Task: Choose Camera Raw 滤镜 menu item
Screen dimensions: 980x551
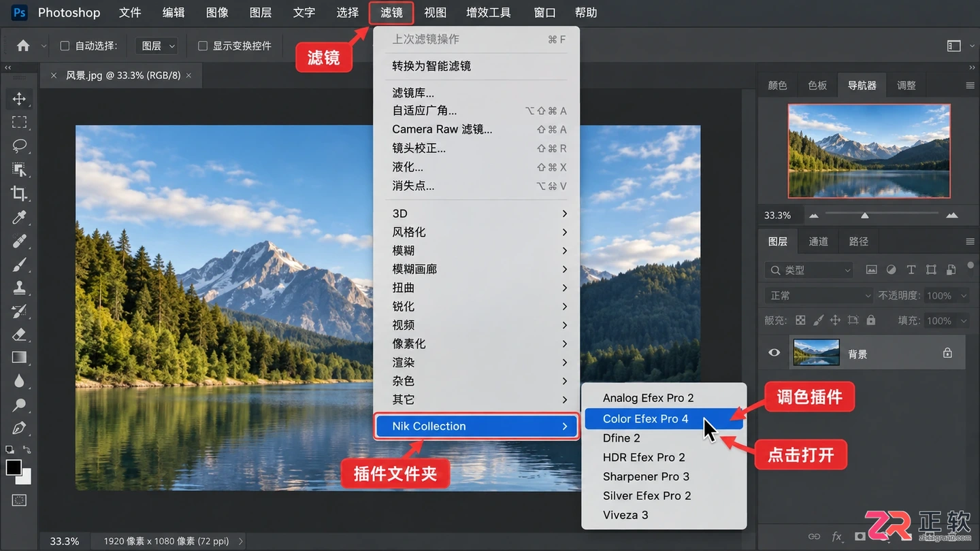Action: tap(476, 129)
